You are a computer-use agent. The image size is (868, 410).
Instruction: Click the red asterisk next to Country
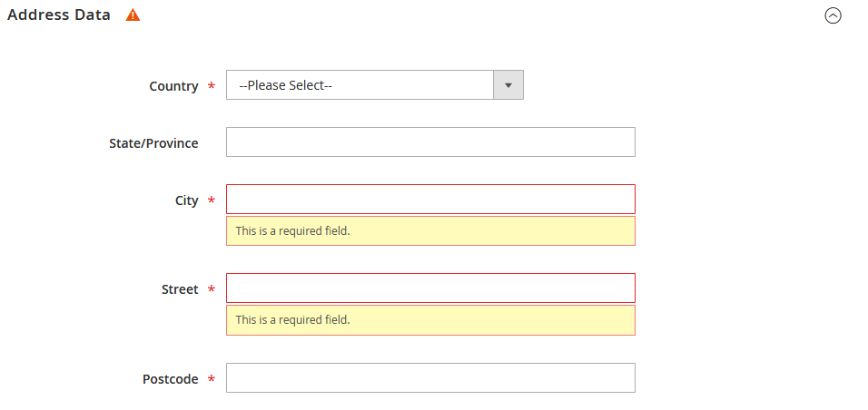(x=211, y=86)
